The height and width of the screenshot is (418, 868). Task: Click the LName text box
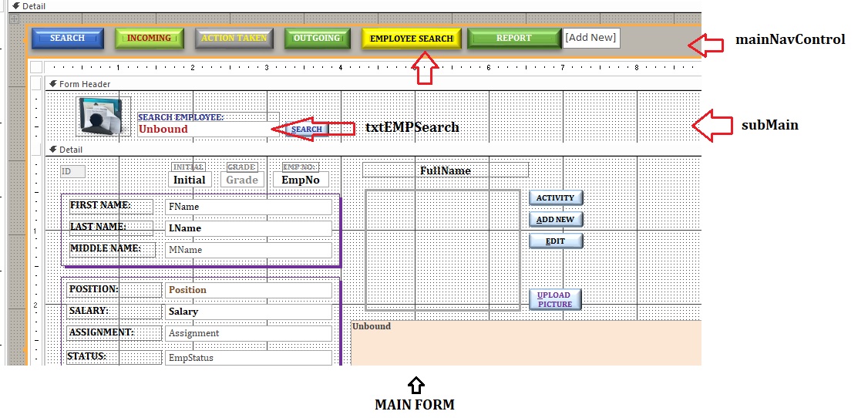pyautogui.click(x=248, y=228)
